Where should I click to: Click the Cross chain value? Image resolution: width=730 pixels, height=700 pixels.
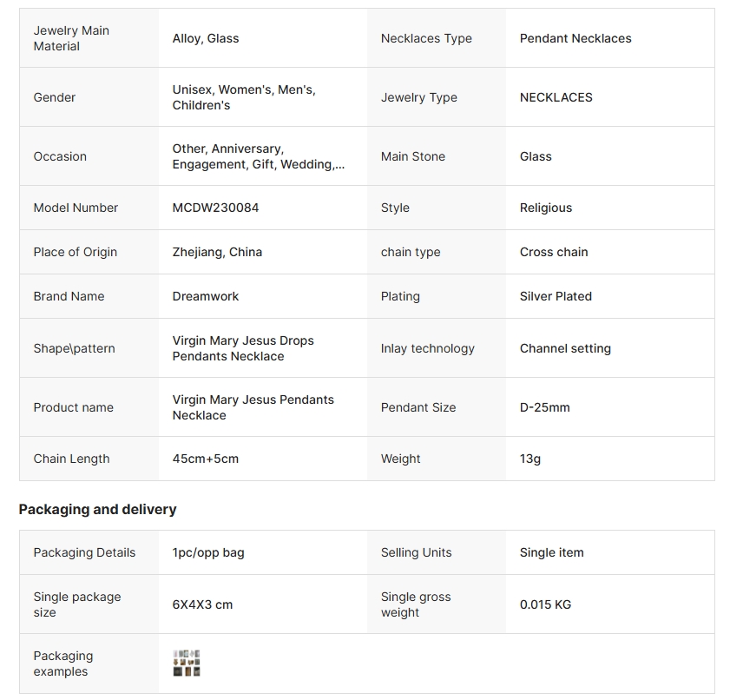pyautogui.click(x=554, y=252)
